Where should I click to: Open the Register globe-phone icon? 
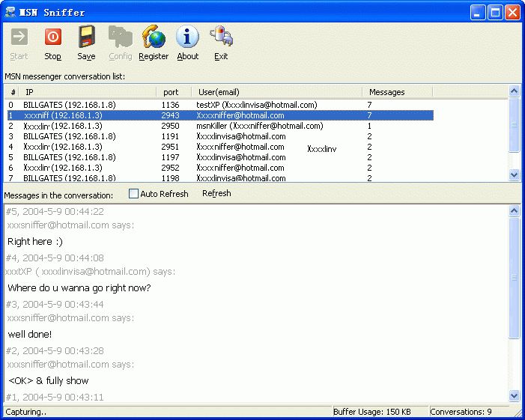[154, 37]
